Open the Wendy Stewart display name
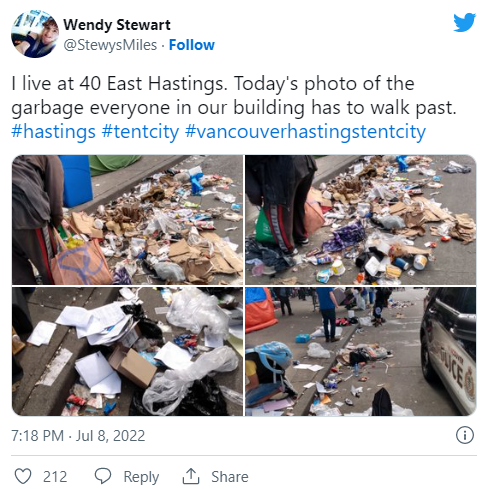This screenshot has height=489, width=484. click(117, 25)
